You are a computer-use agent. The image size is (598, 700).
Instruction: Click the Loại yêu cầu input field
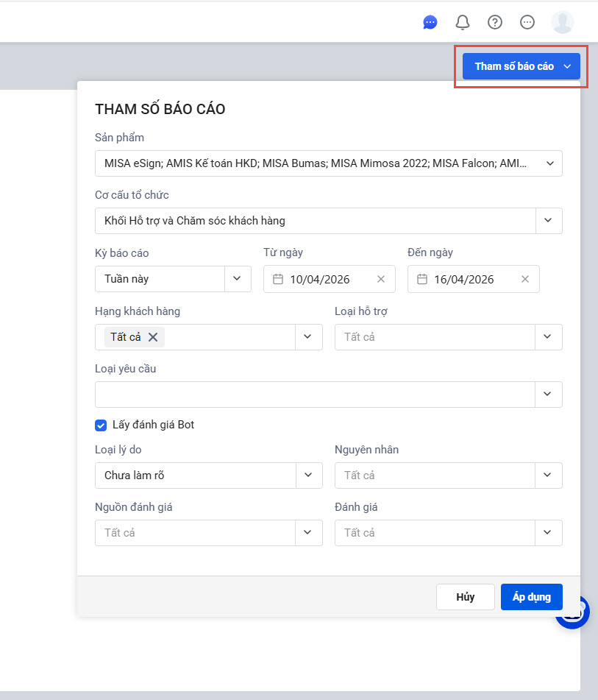point(314,395)
